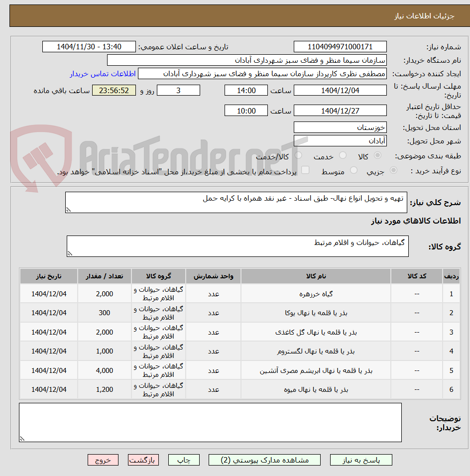
Task: Click the واحد شمارش column header
Action: [214, 276]
